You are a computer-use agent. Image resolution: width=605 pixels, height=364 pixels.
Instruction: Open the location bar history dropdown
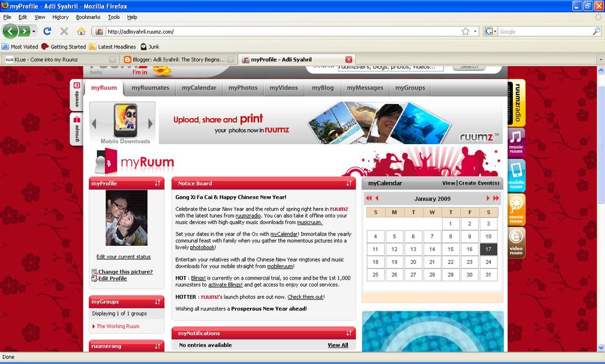click(476, 31)
